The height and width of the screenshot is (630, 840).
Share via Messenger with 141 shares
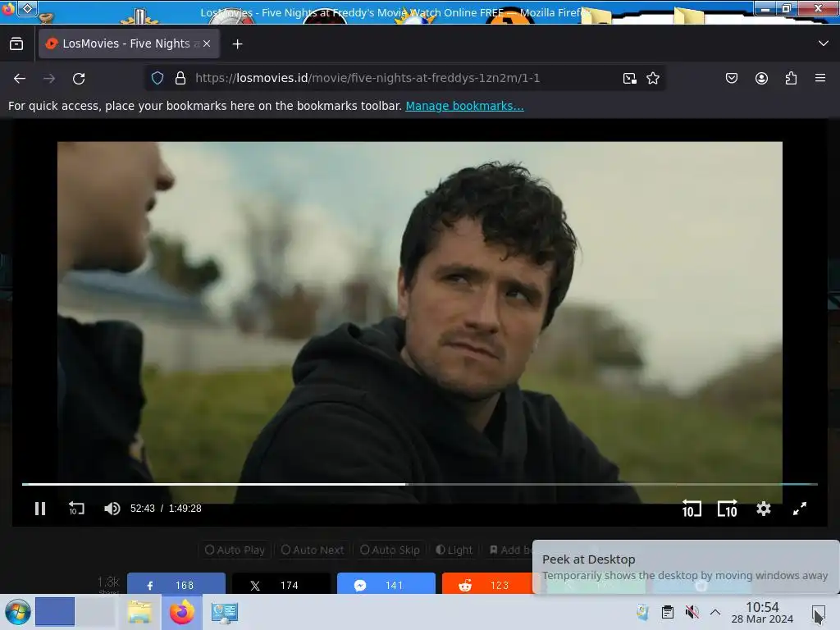coord(386,584)
